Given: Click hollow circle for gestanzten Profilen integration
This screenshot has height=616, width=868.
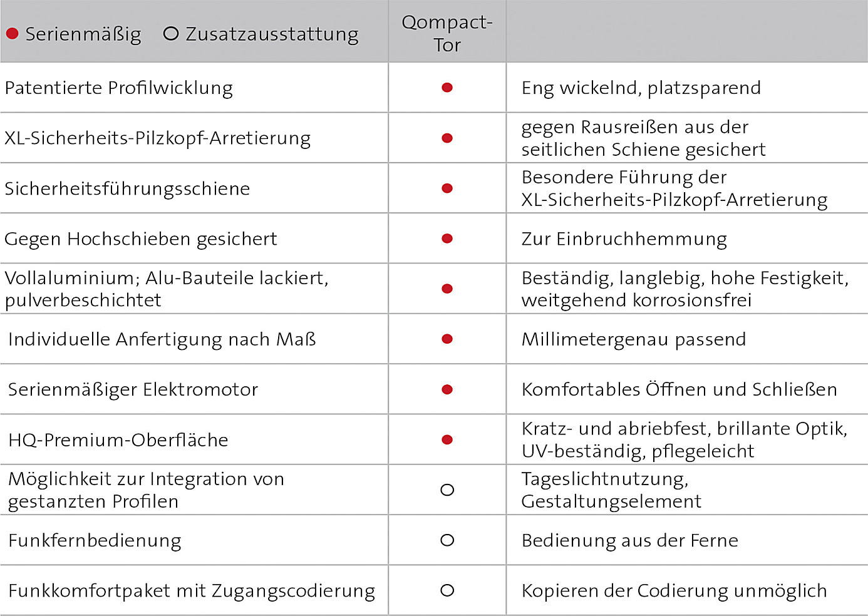Looking at the screenshot, I should 447,490.
